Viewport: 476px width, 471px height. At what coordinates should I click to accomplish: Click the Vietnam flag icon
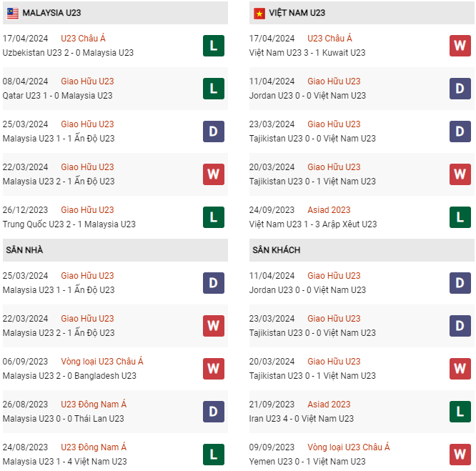tap(259, 13)
